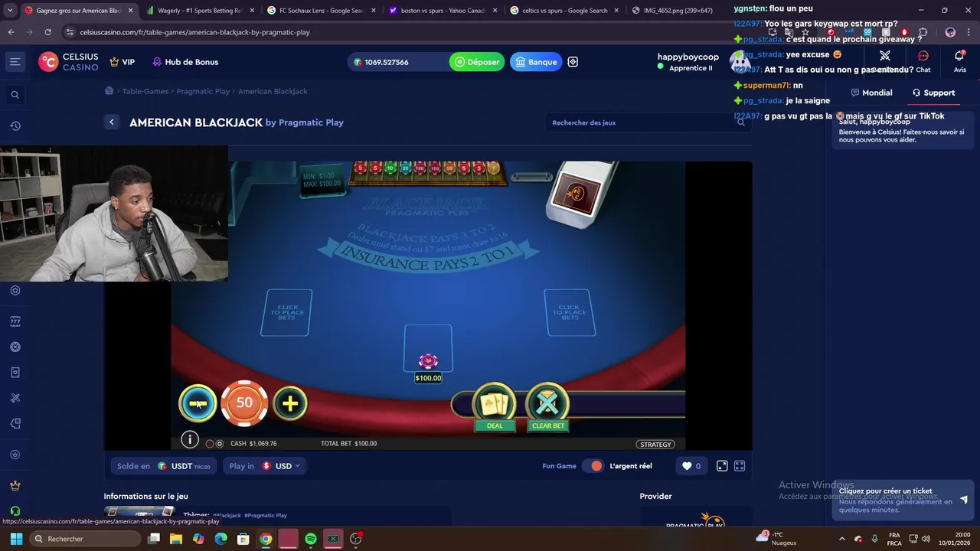Enter fullscreen game mode icon
980x551 pixels.
pos(740,465)
